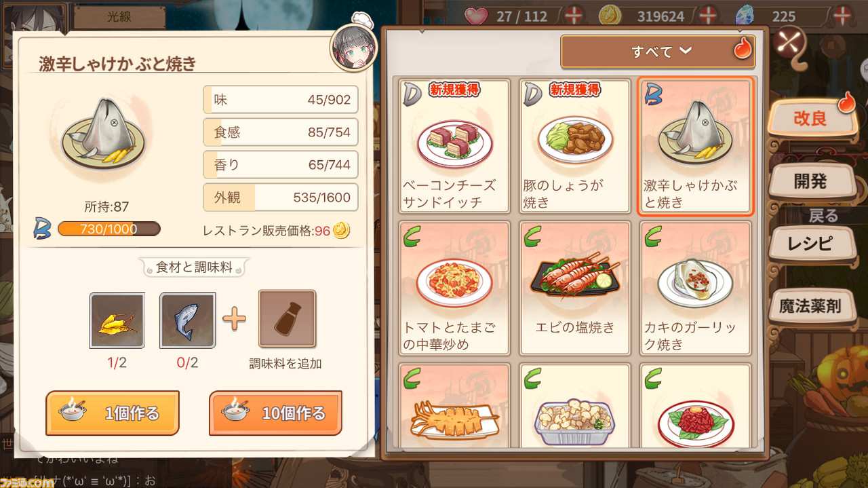Select 豚のしょうが焼き recipe card

575,147
